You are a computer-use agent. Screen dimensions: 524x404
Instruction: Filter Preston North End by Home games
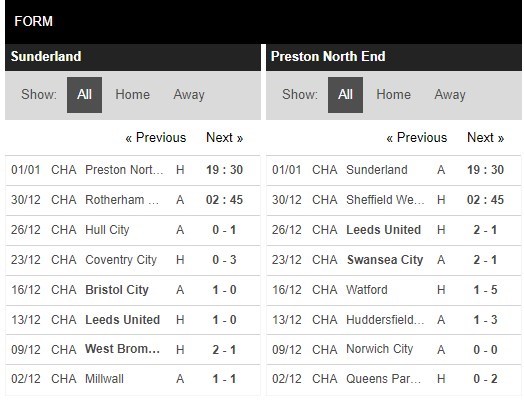click(393, 95)
